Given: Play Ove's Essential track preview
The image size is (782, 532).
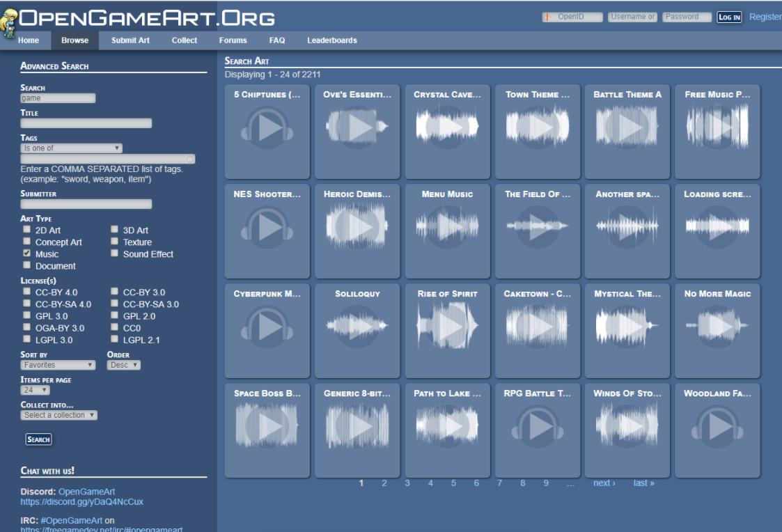Looking at the screenshot, I should (x=357, y=127).
